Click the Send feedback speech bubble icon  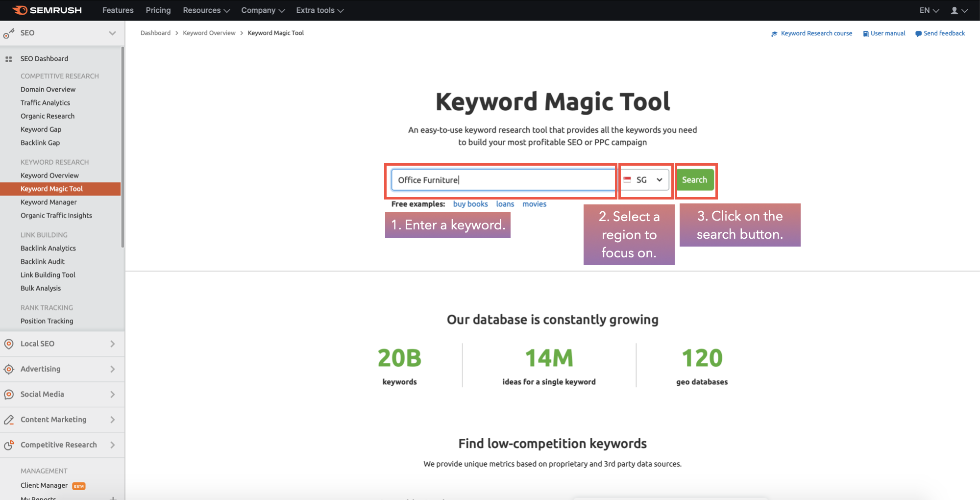[918, 34]
